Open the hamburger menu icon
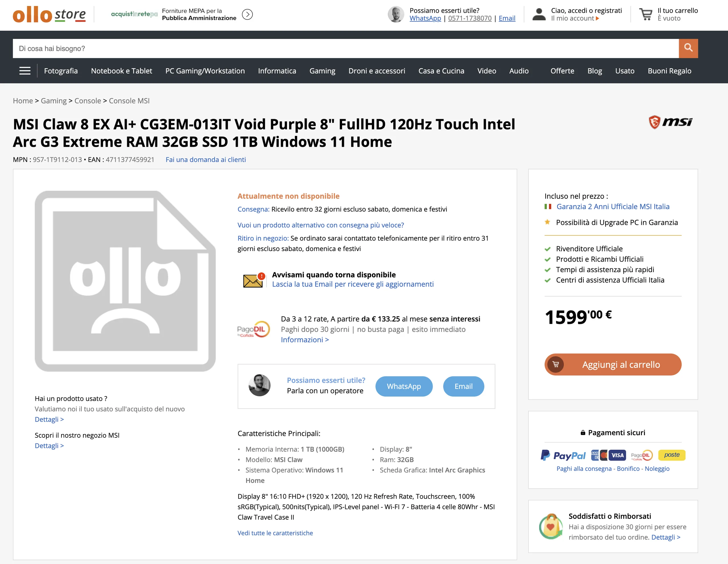 [x=25, y=70]
